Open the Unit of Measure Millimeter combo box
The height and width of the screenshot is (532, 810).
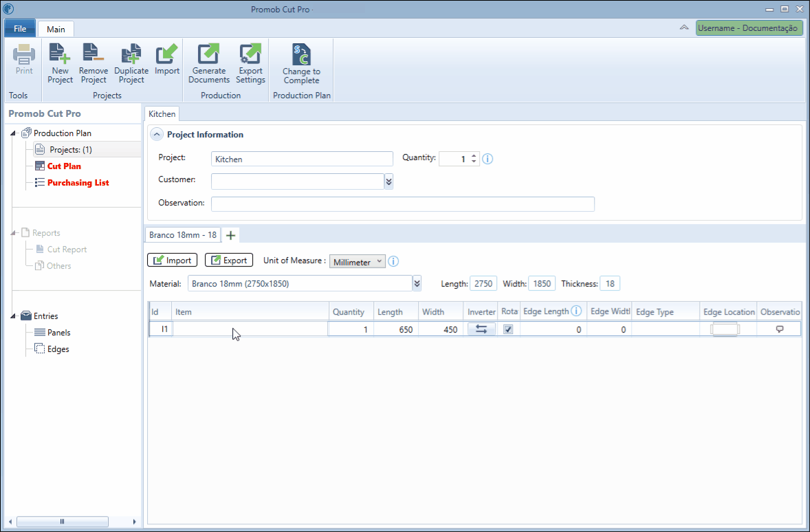358,261
